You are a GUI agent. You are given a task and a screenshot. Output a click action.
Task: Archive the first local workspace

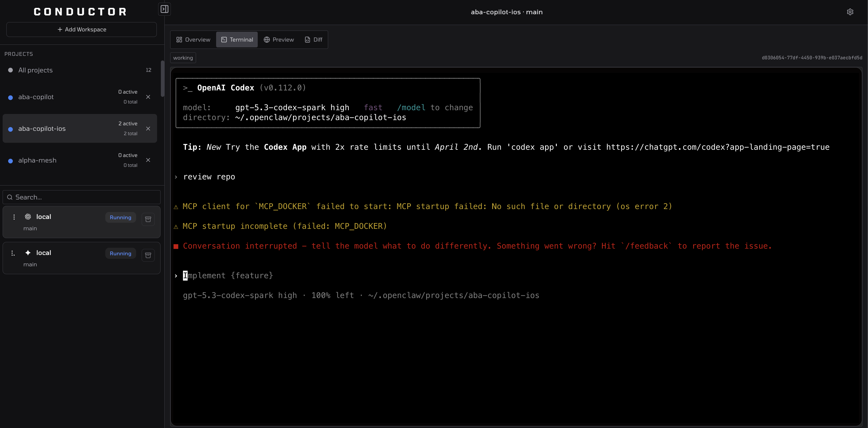(x=148, y=219)
